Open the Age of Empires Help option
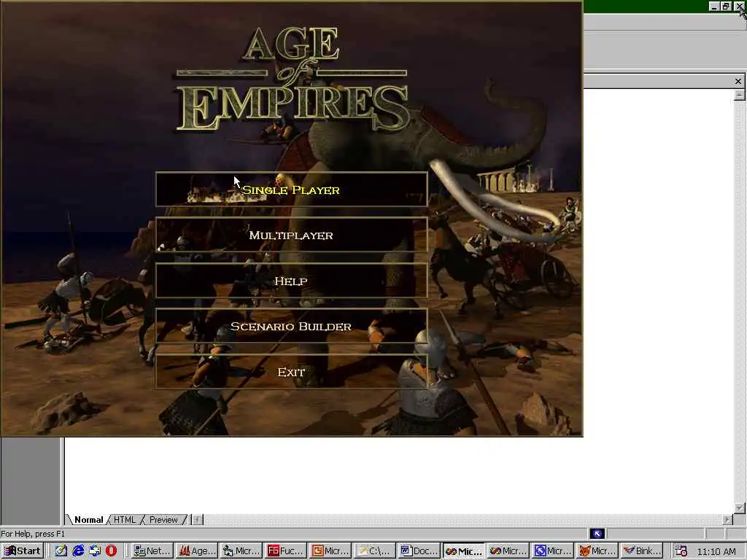Screen dimensions: 747x560 291,281
